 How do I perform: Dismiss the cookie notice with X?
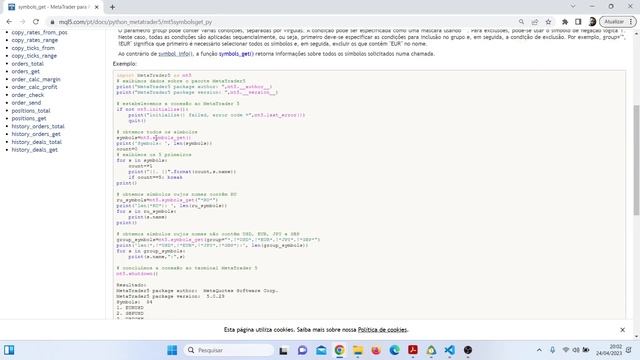coord(622,330)
